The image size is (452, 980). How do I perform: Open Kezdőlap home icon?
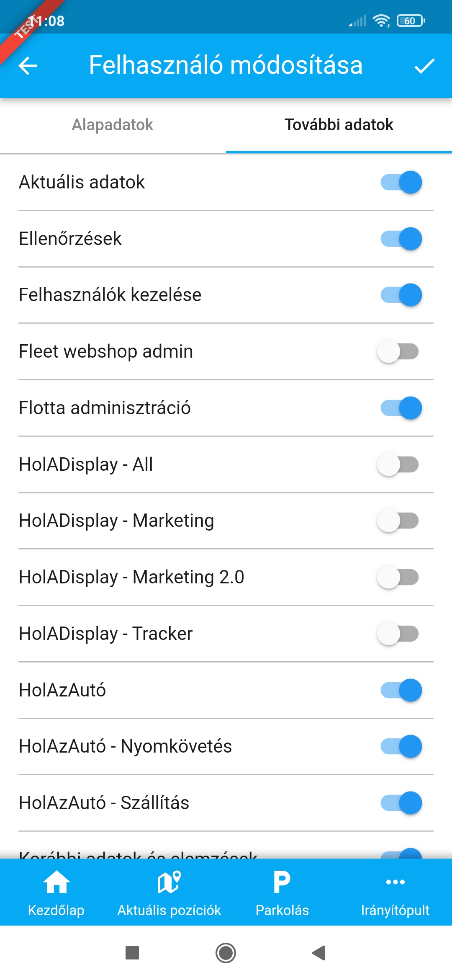coord(56,882)
